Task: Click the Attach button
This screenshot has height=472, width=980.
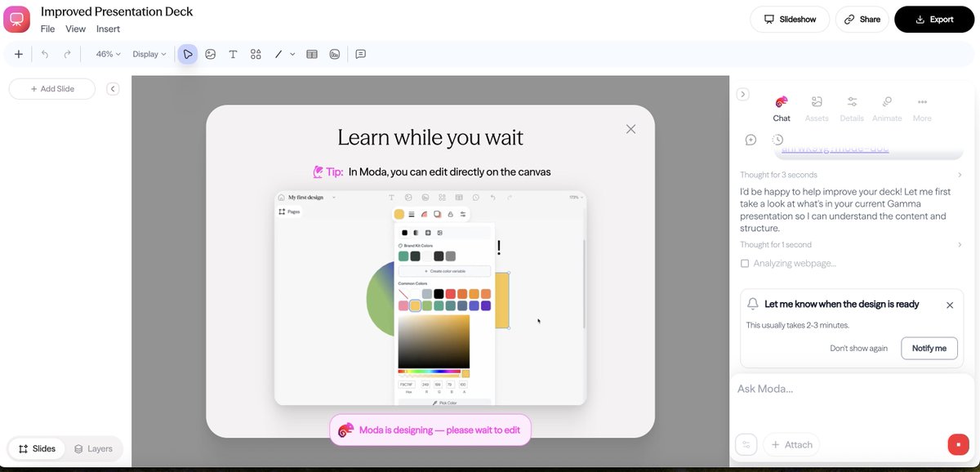Action: pyautogui.click(x=791, y=445)
